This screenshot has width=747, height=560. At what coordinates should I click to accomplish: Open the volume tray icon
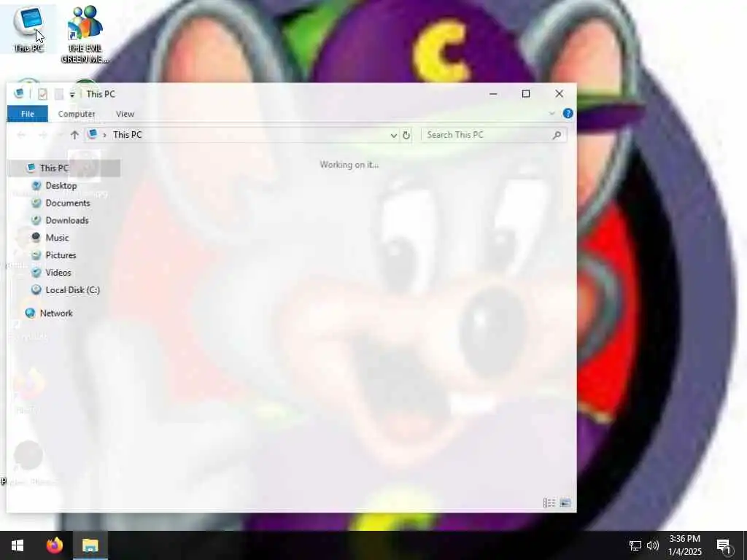[x=653, y=545]
